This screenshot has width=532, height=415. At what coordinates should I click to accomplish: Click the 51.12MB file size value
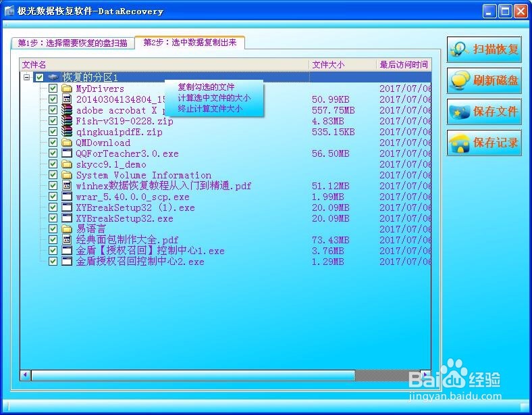(x=330, y=186)
